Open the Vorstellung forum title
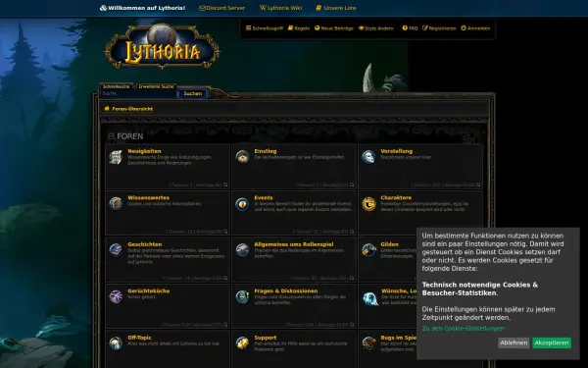Viewport: 588px width, 368px height. click(x=396, y=151)
